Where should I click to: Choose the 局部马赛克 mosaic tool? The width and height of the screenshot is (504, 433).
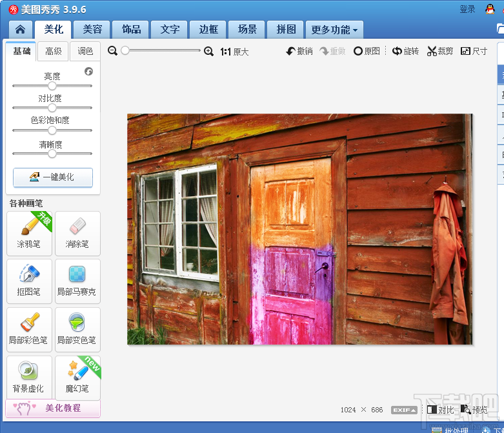click(x=77, y=281)
